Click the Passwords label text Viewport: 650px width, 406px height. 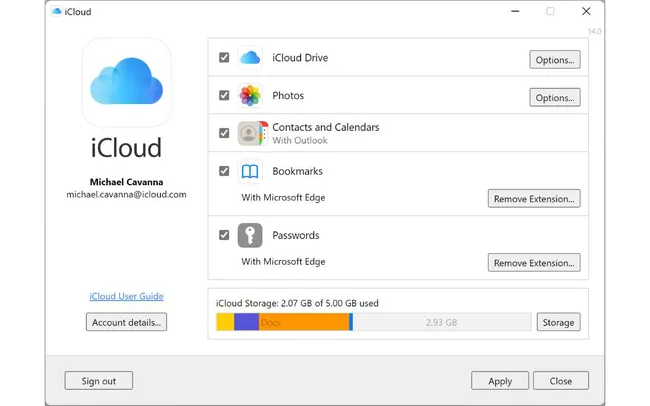(x=296, y=235)
